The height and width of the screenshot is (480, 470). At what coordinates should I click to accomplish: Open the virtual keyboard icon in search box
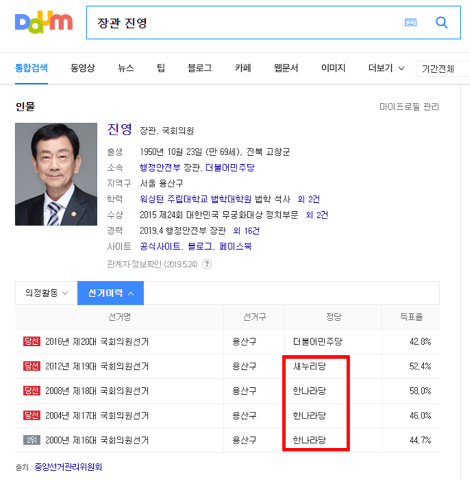tap(410, 23)
